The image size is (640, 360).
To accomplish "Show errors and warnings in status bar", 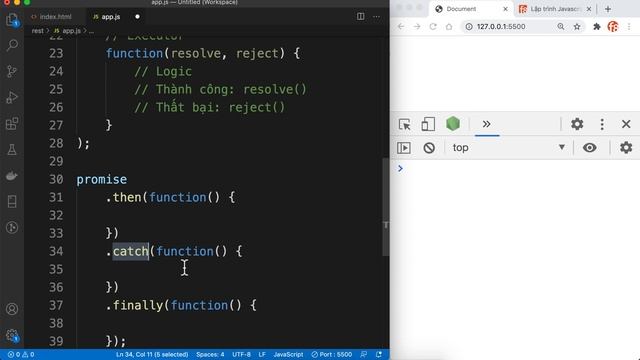I will 21,354.
